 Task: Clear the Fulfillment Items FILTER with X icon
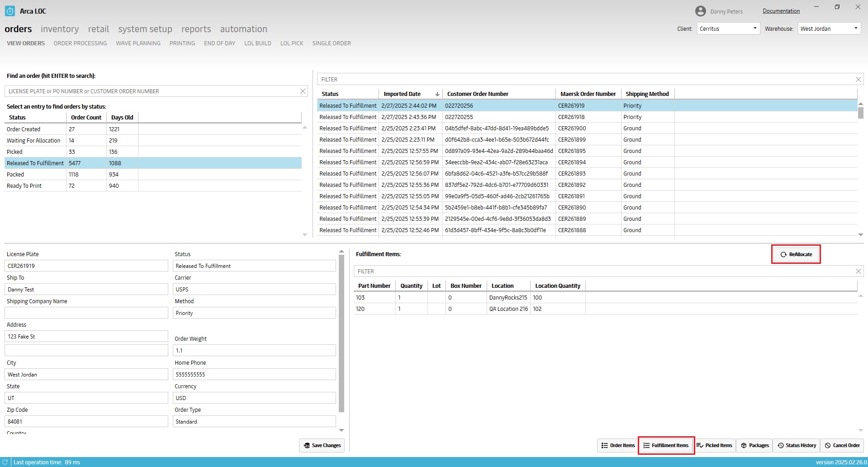[858, 271]
